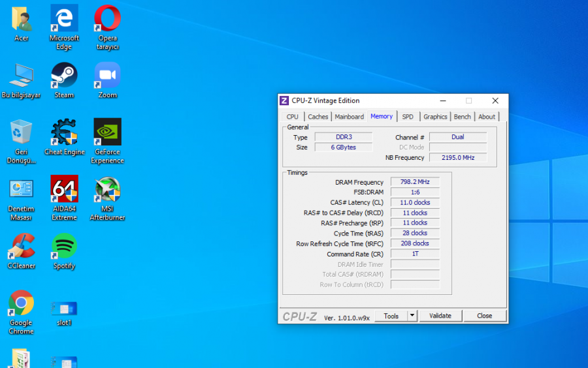
Task: Click the CPU-Z title bar logo icon
Action: point(284,100)
